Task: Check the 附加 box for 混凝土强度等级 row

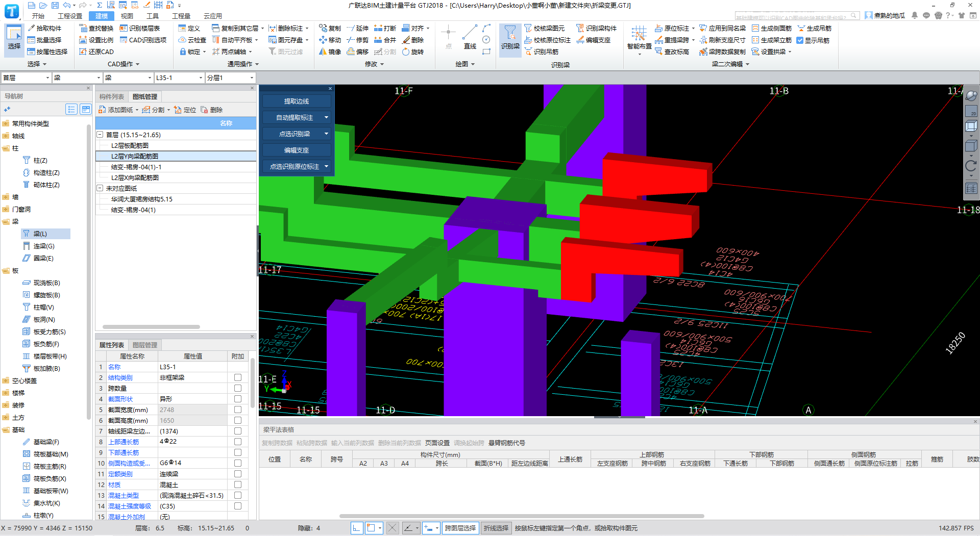Action: (238, 506)
